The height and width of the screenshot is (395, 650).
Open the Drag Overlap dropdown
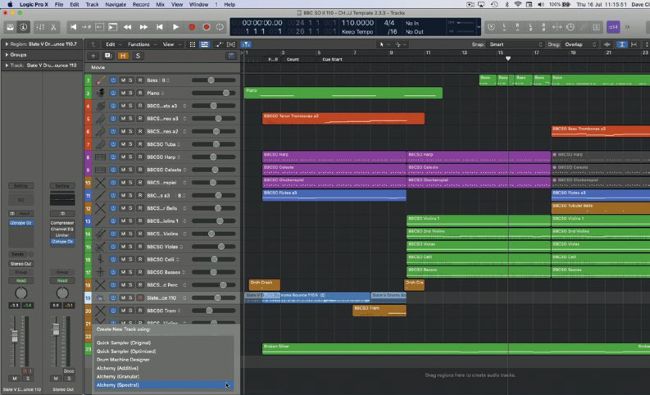point(580,44)
